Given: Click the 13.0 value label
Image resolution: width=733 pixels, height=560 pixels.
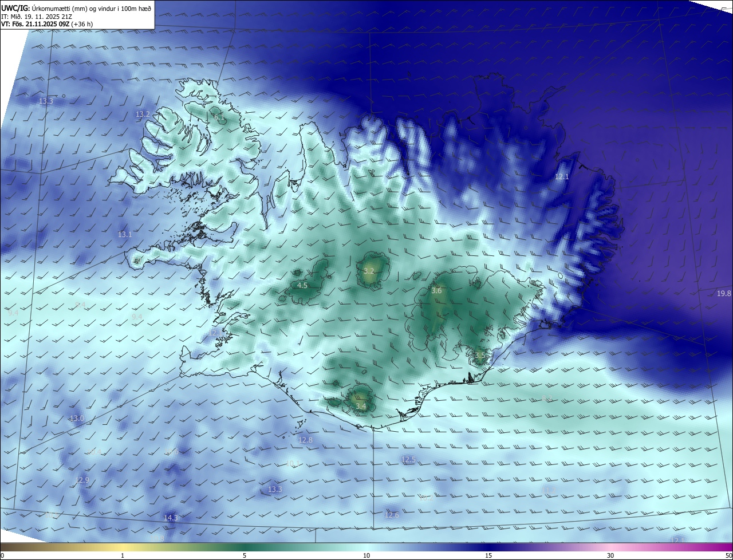Looking at the screenshot, I should 77,418.
